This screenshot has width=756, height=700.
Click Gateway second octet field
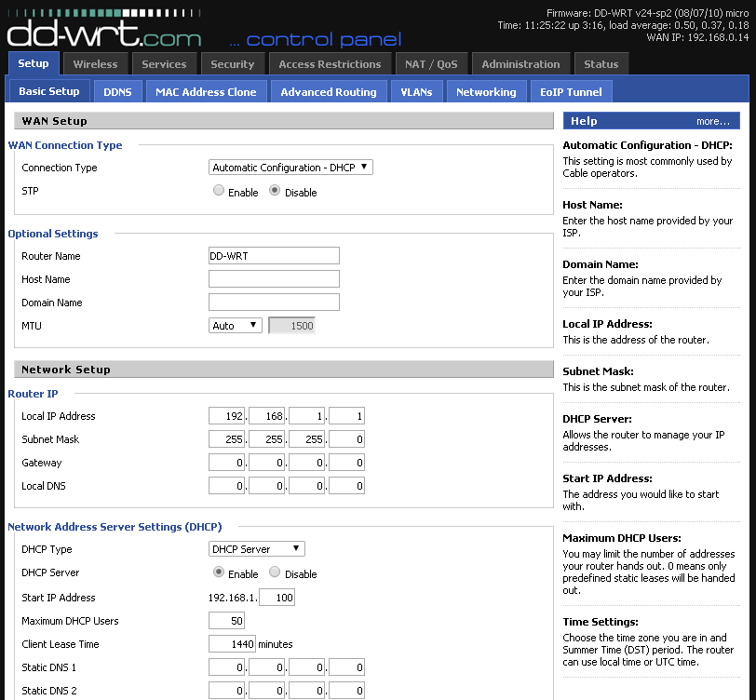click(x=266, y=463)
